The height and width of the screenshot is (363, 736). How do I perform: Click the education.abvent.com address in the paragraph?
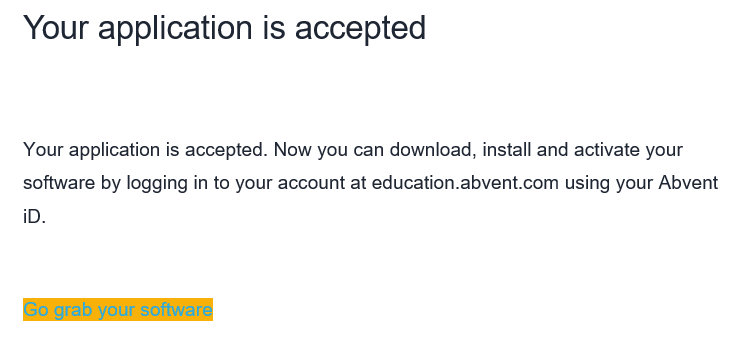(465, 183)
